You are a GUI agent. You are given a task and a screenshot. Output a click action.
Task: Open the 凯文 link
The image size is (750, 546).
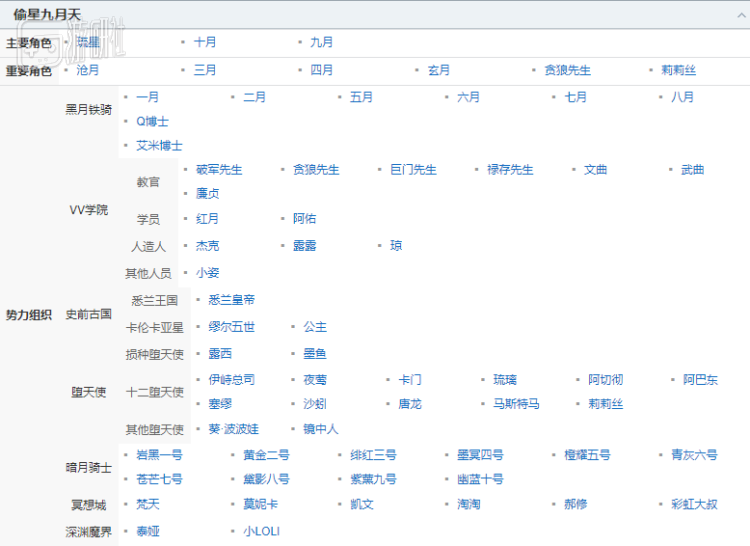pos(362,504)
